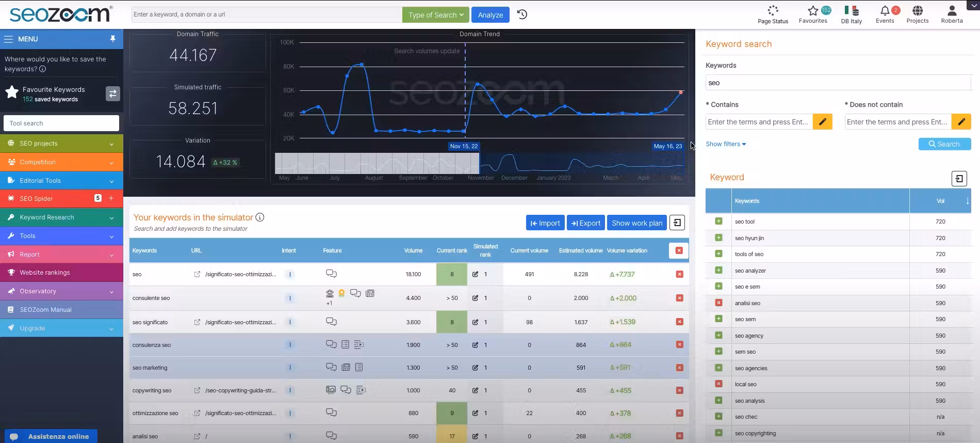Add 'seo agency' keyword with plus

[x=718, y=335]
